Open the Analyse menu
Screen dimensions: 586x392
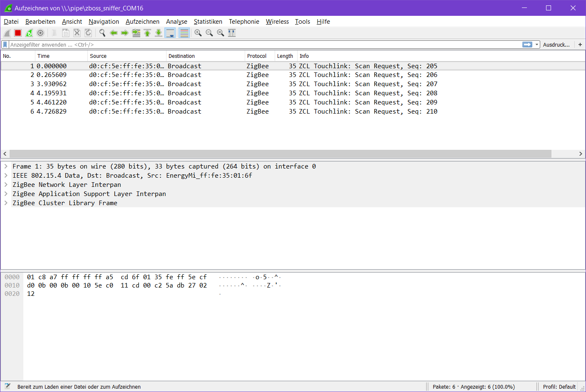point(176,22)
